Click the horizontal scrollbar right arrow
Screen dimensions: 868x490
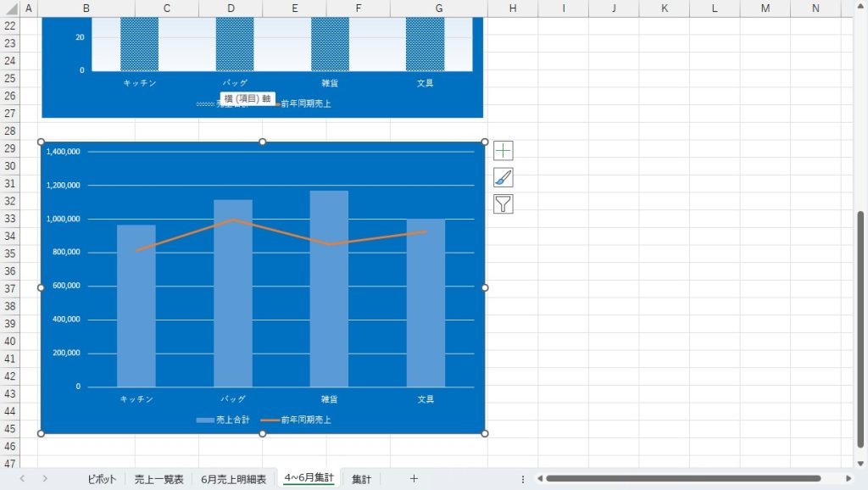coord(849,479)
